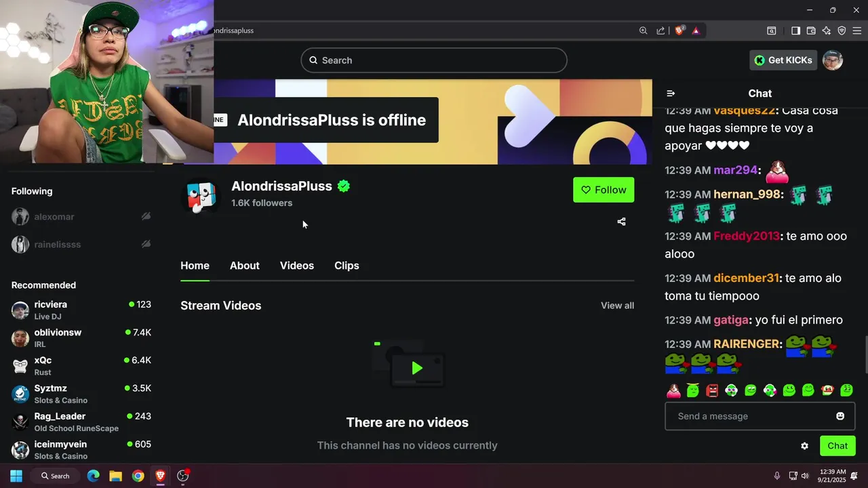Click the share page icon in the address bar

coord(660,30)
